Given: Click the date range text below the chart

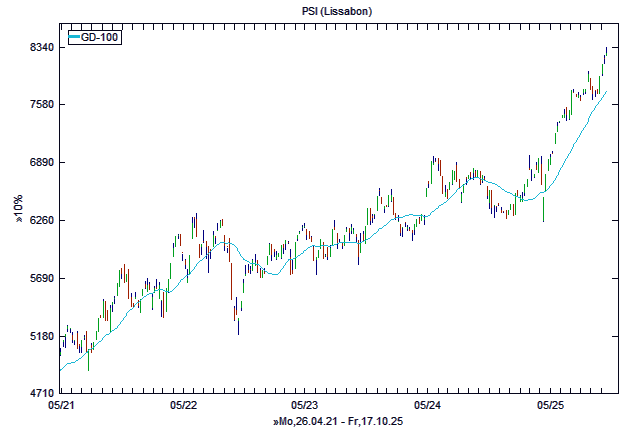Looking at the screenshot, I should click(338, 422).
